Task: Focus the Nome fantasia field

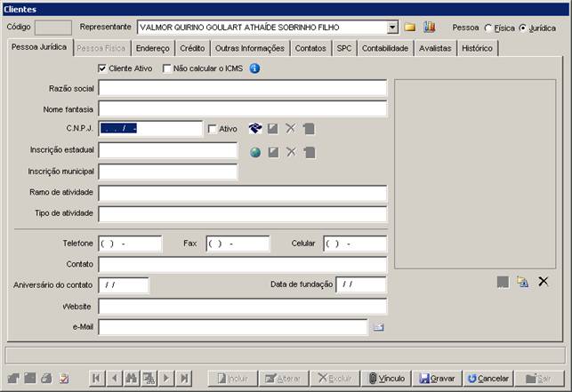Action: click(x=243, y=108)
